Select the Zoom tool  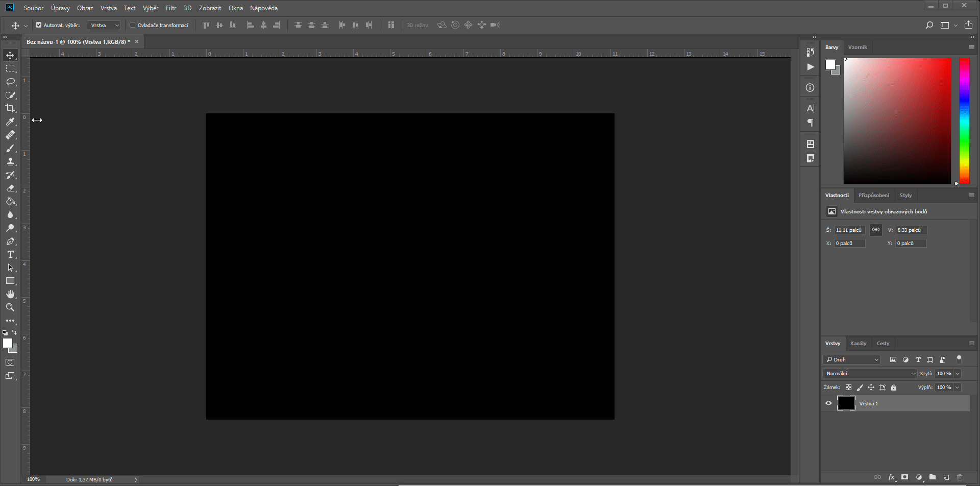[x=10, y=307]
